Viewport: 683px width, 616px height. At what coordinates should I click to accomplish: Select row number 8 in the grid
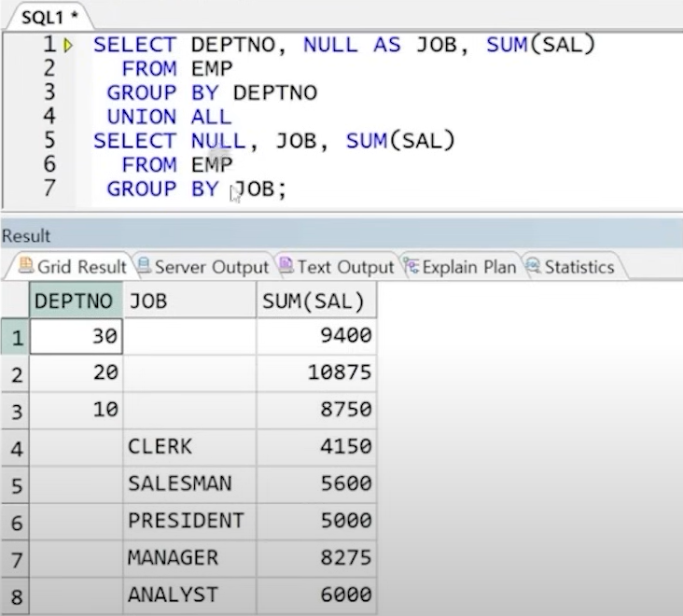(x=15, y=596)
